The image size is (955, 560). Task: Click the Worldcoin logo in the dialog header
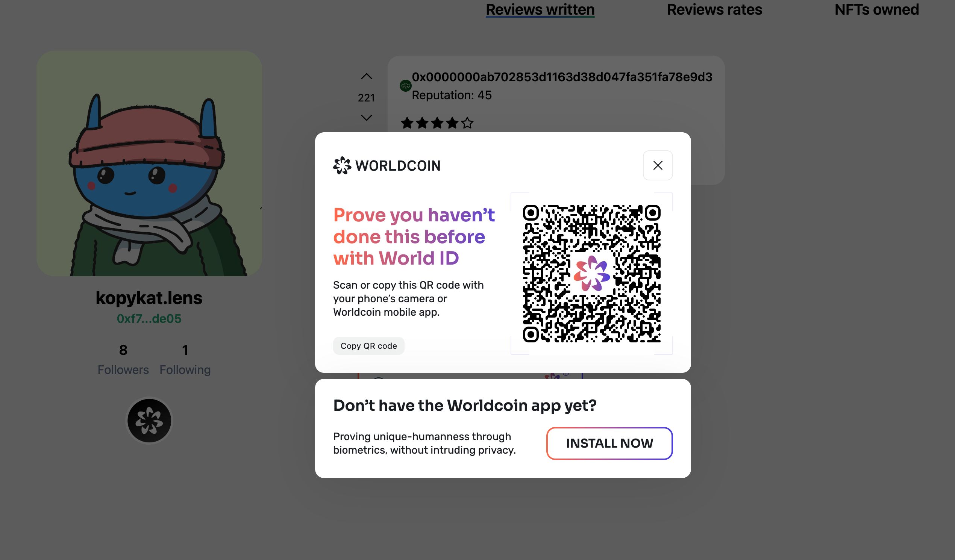coord(387,166)
